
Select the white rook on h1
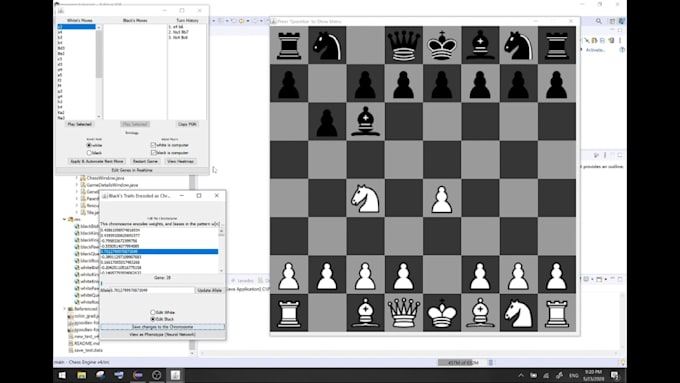pyautogui.click(x=557, y=313)
